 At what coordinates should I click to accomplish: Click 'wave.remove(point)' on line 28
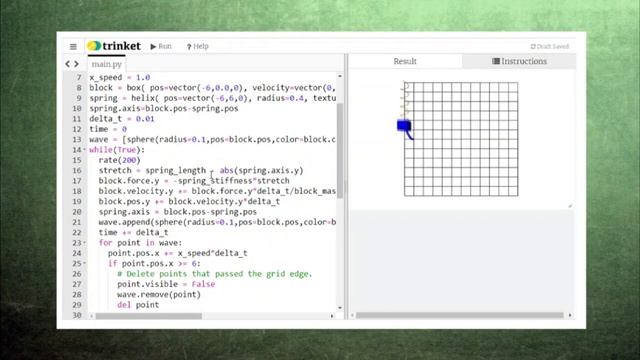[159, 295]
